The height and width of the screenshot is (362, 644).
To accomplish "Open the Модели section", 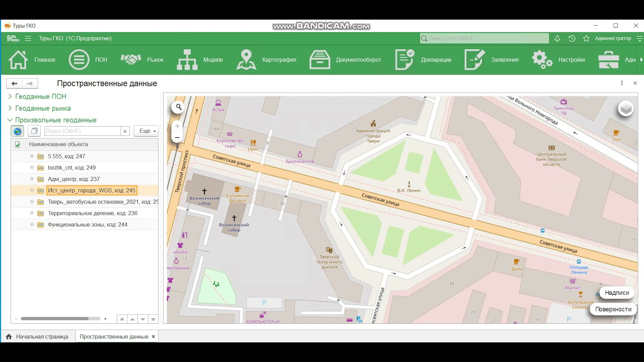I will pyautogui.click(x=199, y=60).
